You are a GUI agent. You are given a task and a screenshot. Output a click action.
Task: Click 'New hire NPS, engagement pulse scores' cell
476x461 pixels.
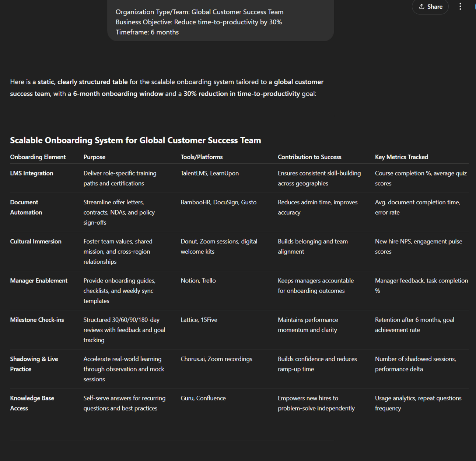(x=419, y=246)
